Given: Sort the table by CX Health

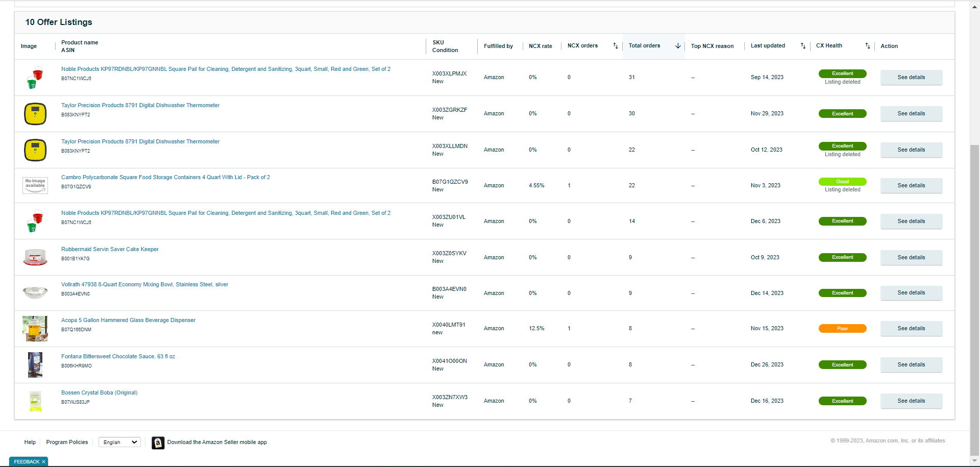Looking at the screenshot, I should (868, 46).
